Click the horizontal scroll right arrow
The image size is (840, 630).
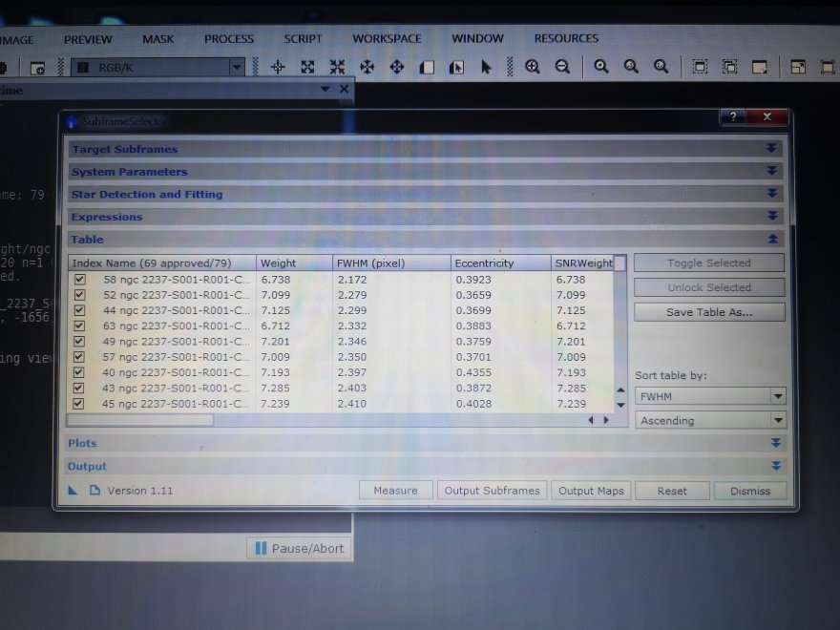pos(606,420)
